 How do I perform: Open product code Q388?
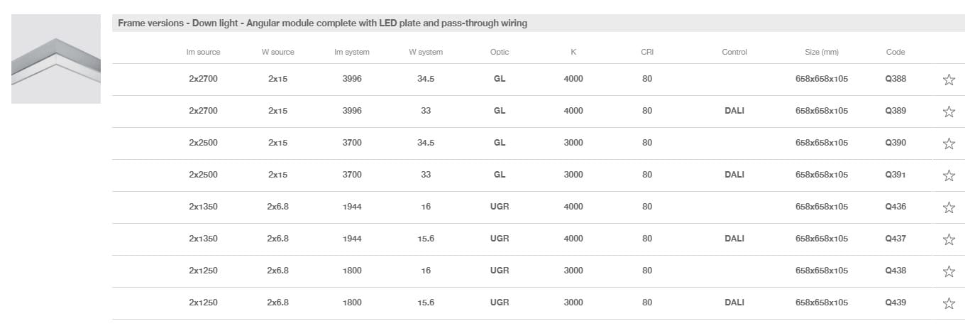pyautogui.click(x=896, y=79)
